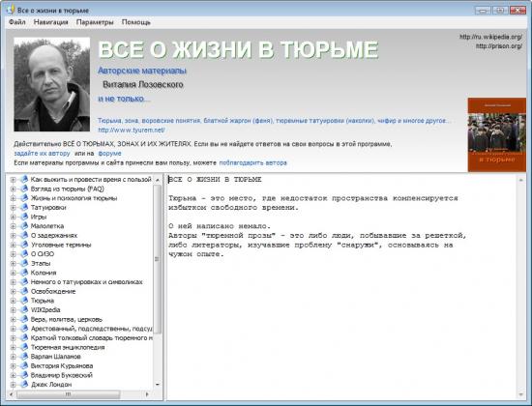
Task: Click the book icon beside Джек Лондон
Action: pos(24,385)
